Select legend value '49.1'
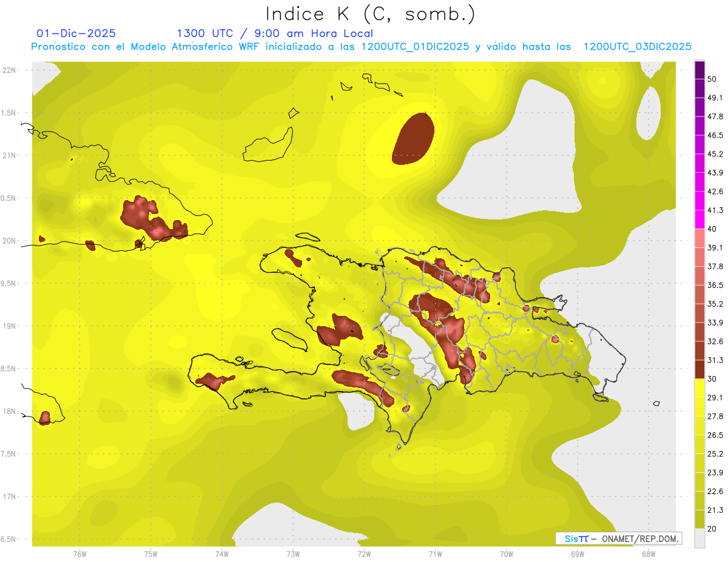Viewport: 728px width, 562px height. point(715,98)
